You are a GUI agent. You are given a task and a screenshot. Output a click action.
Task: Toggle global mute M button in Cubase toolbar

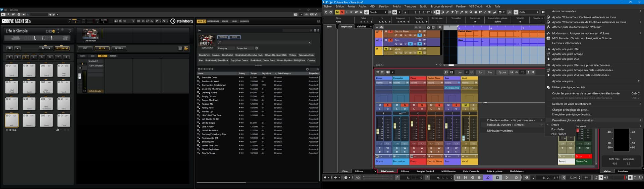tap(337, 12)
